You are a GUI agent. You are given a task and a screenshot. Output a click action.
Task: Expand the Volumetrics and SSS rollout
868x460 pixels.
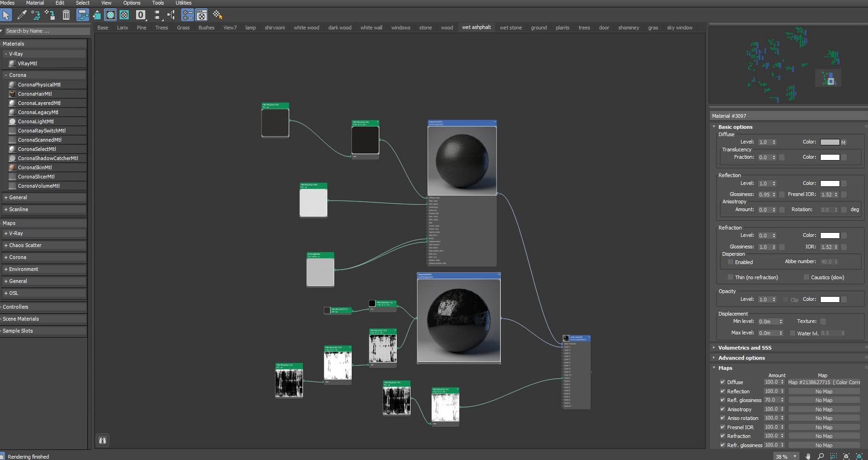[744, 347]
